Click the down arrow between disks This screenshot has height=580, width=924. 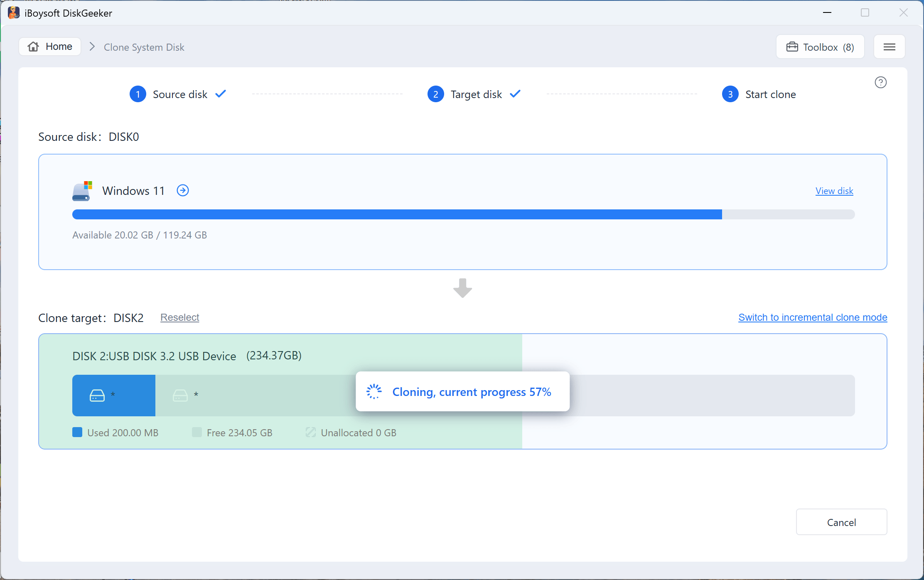(x=462, y=288)
